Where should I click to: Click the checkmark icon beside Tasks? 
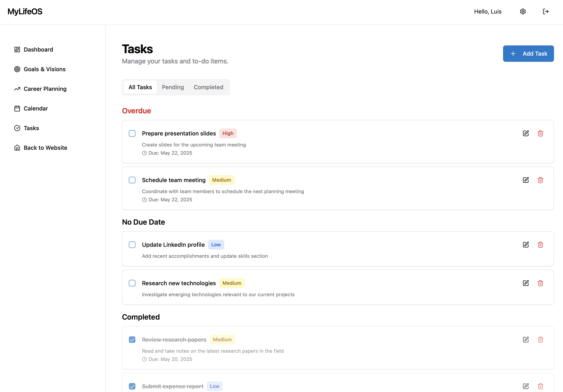tap(17, 128)
